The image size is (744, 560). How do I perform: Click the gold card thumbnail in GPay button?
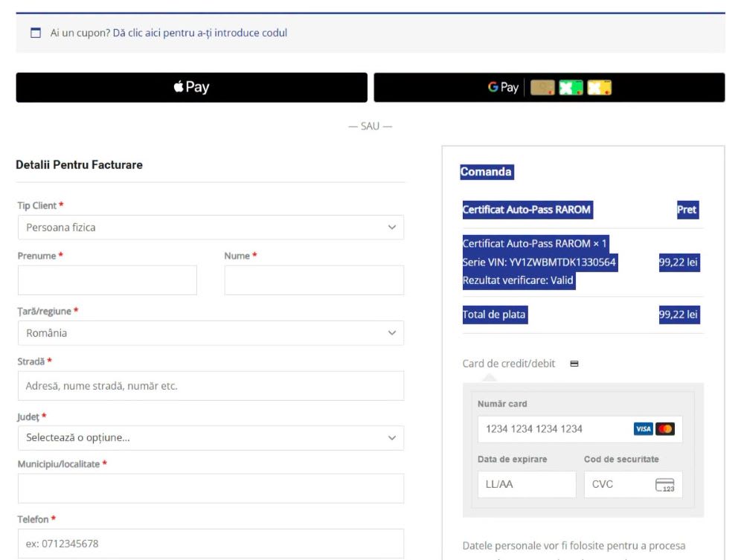pos(542,88)
